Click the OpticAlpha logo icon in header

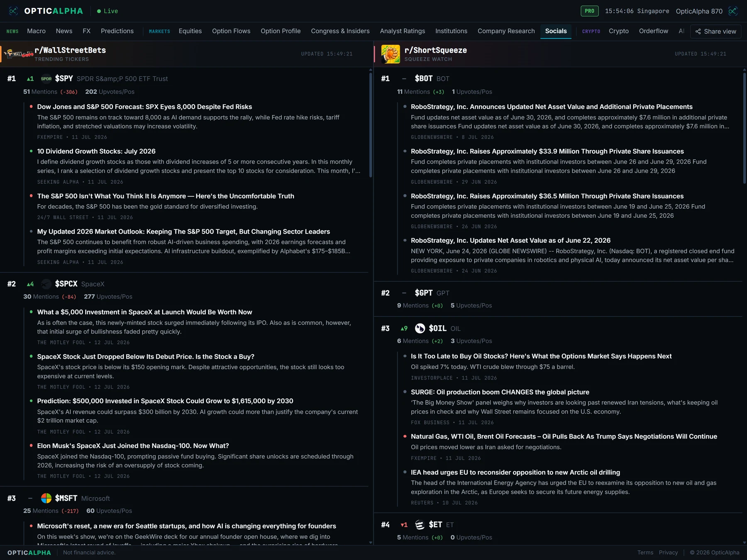click(x=13, y=11)
